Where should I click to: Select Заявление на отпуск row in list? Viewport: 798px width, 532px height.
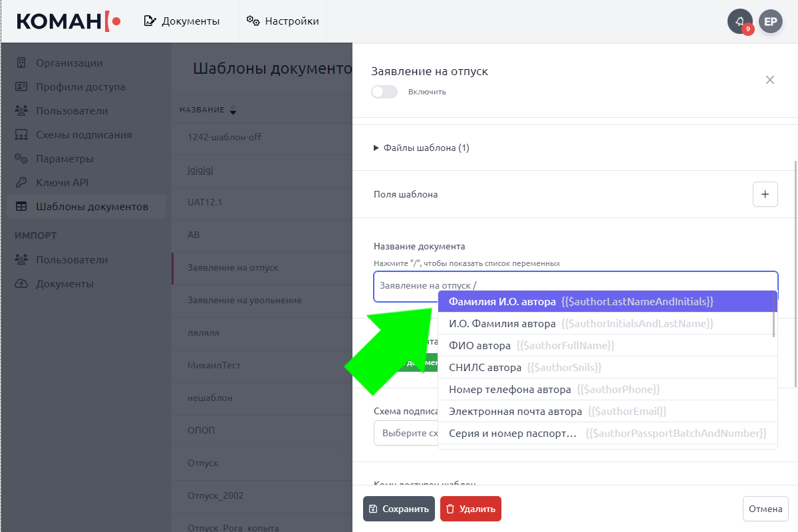coord(262,267)
